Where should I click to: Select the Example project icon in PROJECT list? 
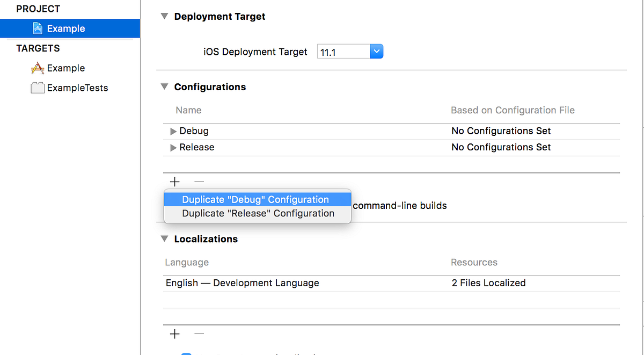click(x=38, y=28)
